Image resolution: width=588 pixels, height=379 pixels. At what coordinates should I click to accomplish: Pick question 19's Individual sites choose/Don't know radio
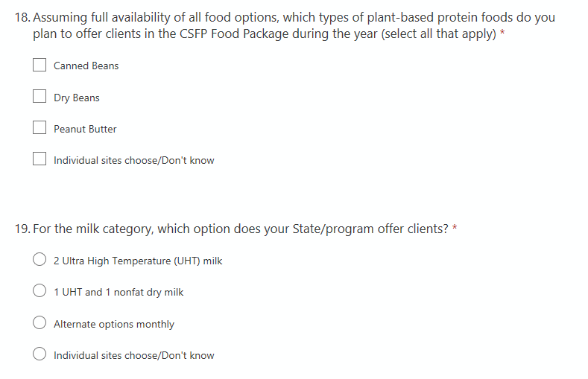click(40, 355)
